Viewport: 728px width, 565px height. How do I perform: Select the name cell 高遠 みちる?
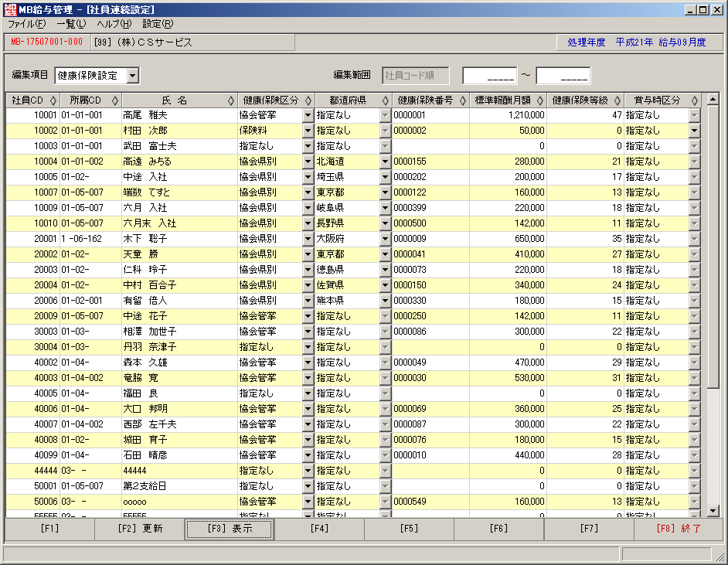[179, 162]
